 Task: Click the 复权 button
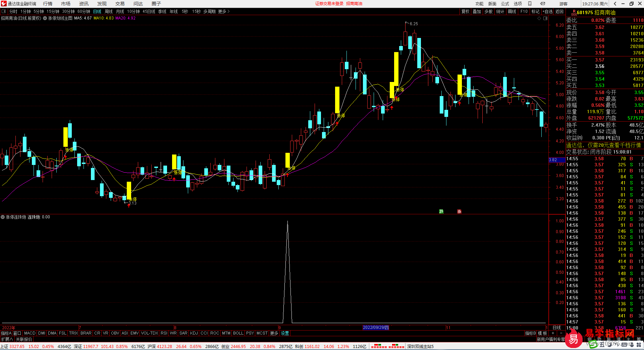466,11
